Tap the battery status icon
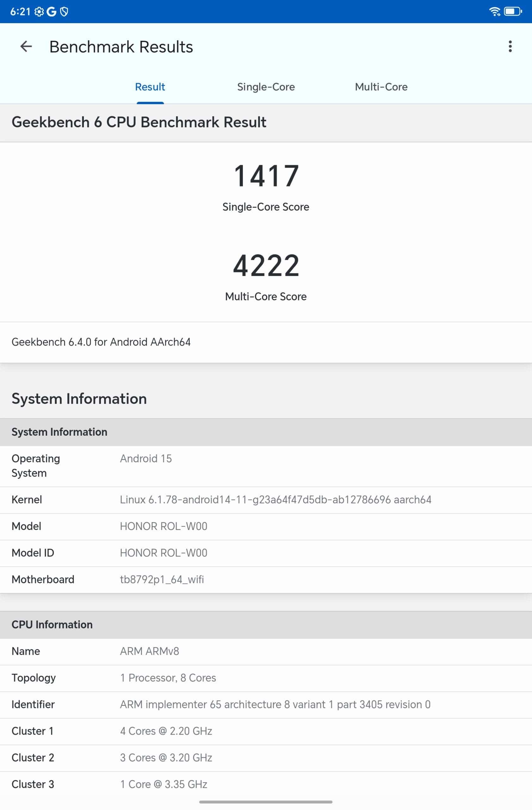Viewport: 532px width, 810px height. [x=513, y=12]
